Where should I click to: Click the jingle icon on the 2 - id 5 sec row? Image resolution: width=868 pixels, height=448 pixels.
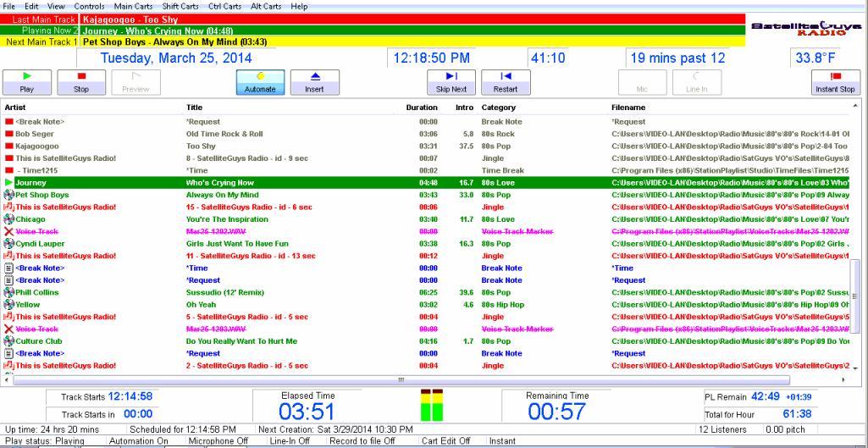[x=8, y=365]
